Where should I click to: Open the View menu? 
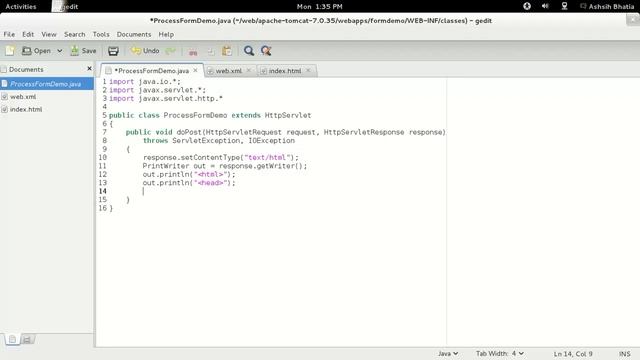coord(49,34)
